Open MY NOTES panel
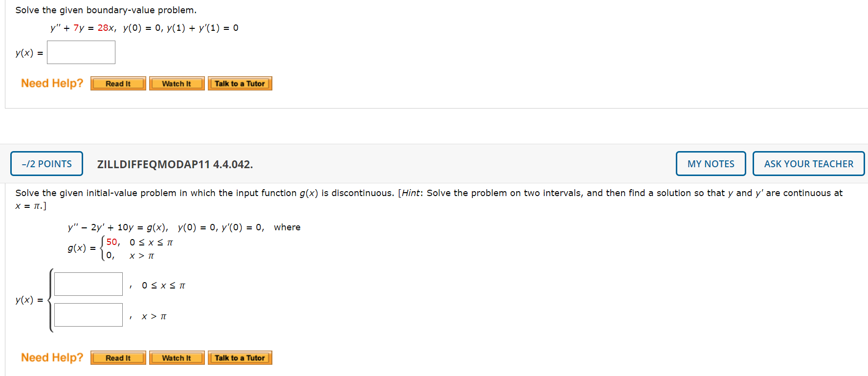Image resolution: width=868 pixels, height=376 pixels. [x=710, y=163]
